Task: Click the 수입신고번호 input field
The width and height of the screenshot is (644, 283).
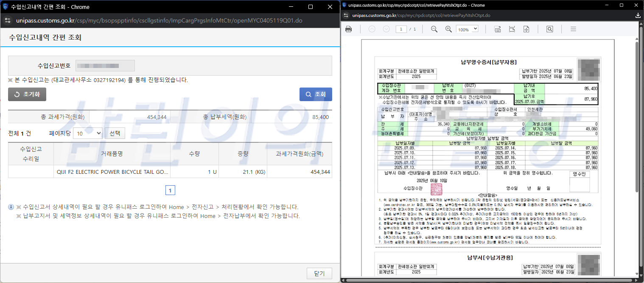Action: (x=105, y=66)
